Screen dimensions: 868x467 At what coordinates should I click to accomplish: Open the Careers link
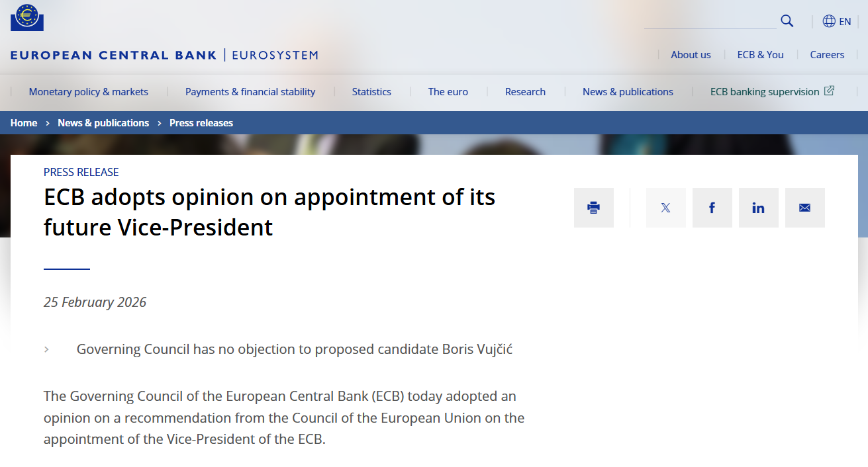827,55
